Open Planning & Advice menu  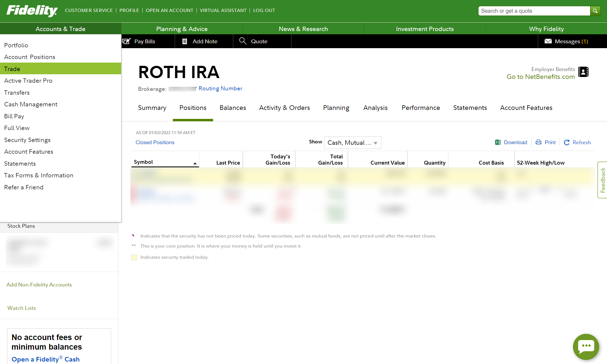182,29
